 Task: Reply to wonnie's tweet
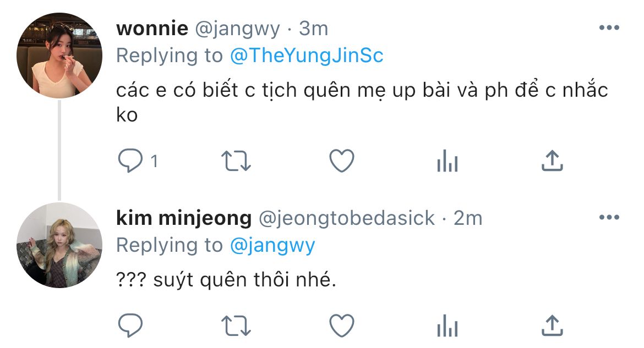tap(130, 161)
